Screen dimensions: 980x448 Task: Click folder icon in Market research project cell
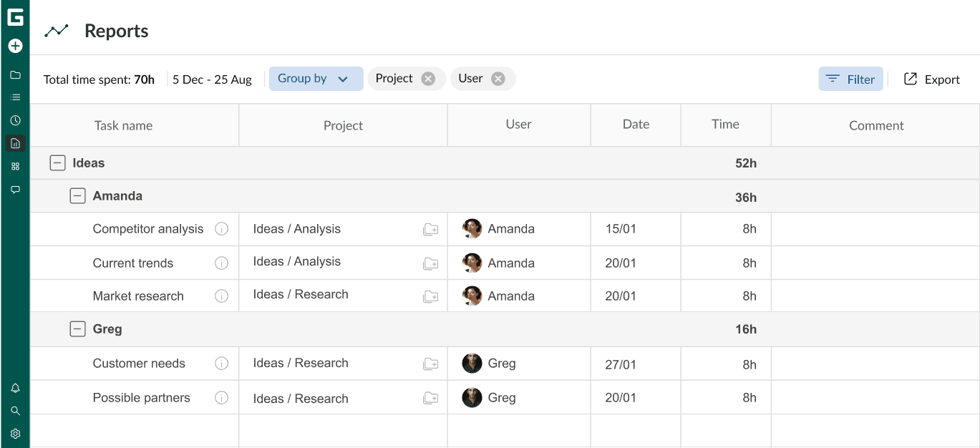[x=430, y=296]
